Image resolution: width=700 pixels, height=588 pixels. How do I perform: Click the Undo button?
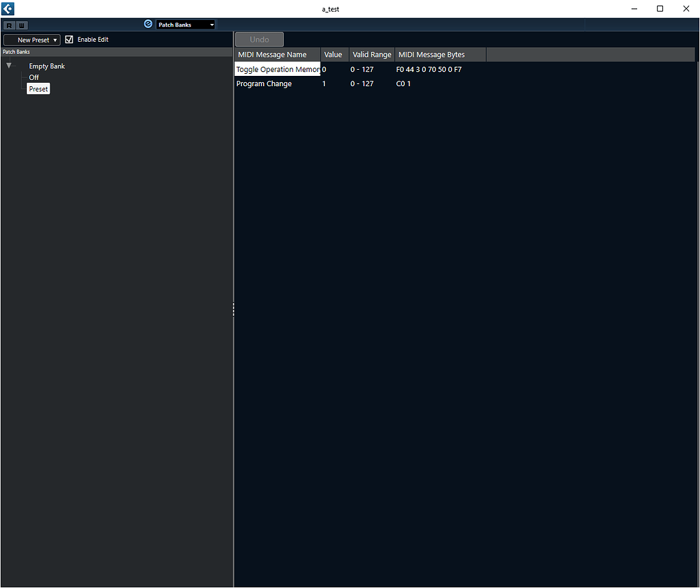259,39
